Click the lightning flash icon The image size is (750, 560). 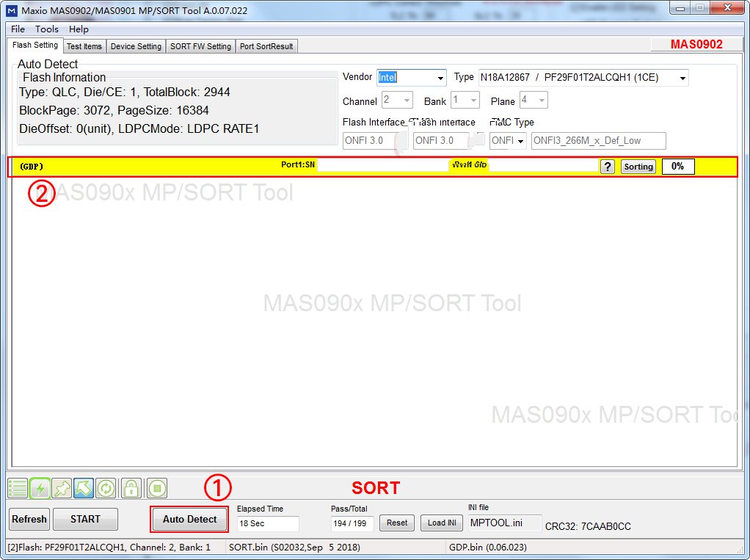[40, 487]
